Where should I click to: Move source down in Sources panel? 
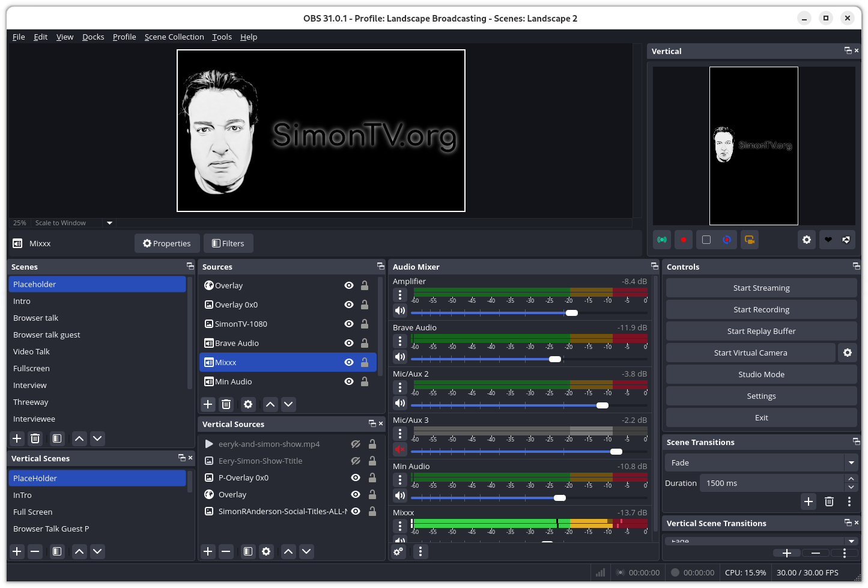[288, 404]
